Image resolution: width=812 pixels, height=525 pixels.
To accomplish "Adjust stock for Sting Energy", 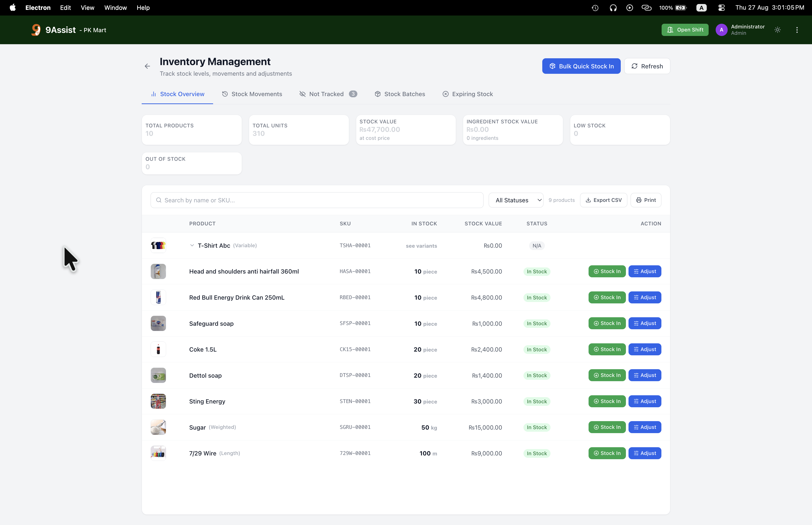I will [x=645, y=401].
